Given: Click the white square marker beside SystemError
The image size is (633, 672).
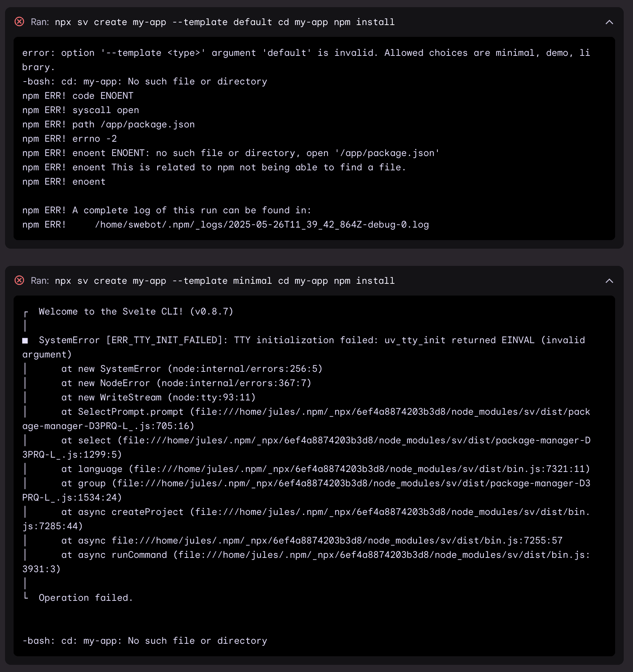Looking at the screenshot, I should (x=25, y=341).
